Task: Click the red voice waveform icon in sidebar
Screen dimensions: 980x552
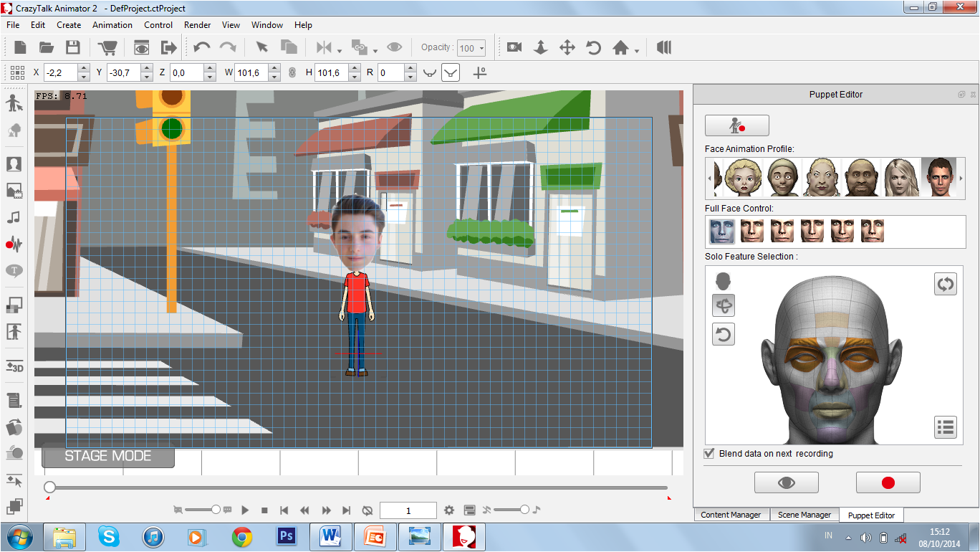Action: tap(14, 244)
